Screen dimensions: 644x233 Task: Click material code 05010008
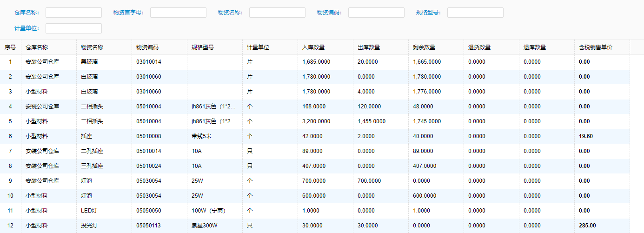149,136
